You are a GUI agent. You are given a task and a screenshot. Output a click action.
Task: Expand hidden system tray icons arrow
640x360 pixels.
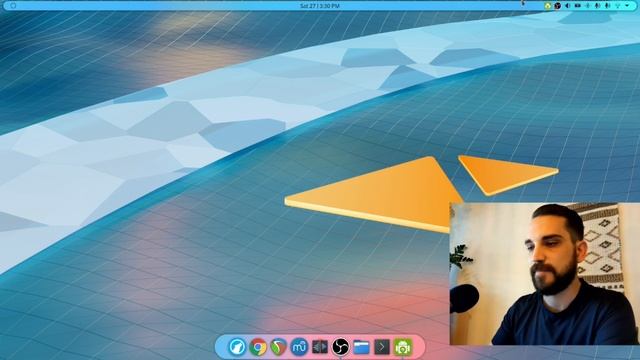coord(627,6)
